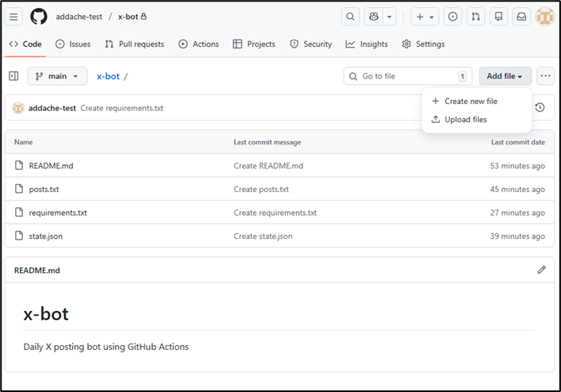Image resolution: width=561 pixels, height=392 pixels.
Task: Open Copilot chat icon
Action: [x=374, y=17]
